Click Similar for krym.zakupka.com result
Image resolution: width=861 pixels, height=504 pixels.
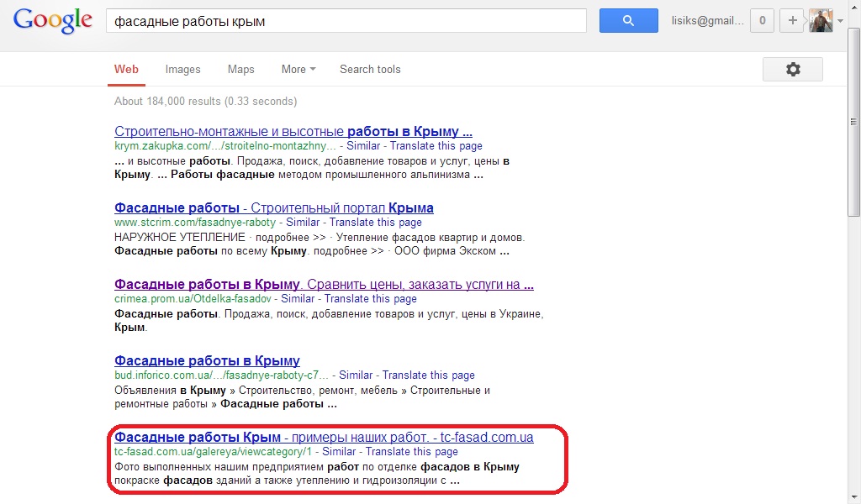363,146
